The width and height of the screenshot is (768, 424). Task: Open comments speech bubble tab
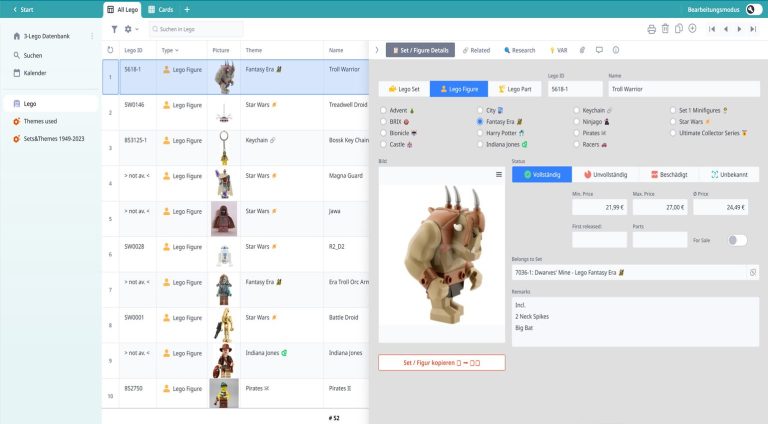(x=599, y=50)
